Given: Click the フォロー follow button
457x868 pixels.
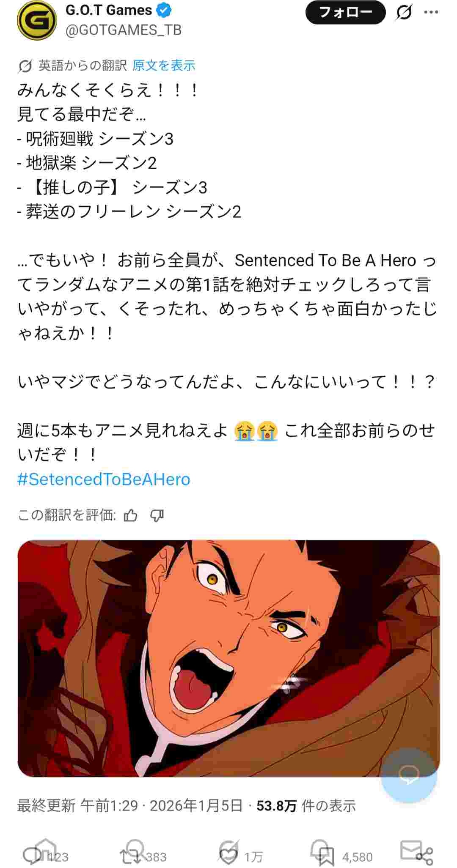Looking at the screenshot, I should coord(345,12).
